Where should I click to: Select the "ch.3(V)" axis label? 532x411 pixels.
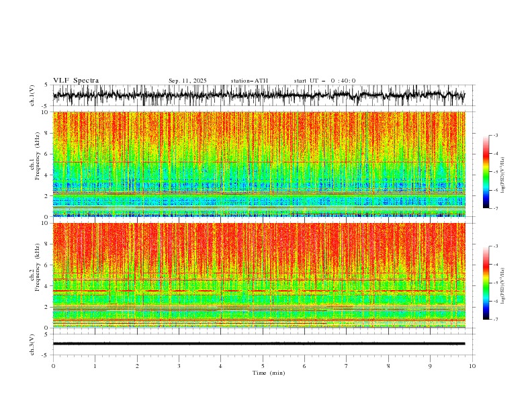click(32, 345)
